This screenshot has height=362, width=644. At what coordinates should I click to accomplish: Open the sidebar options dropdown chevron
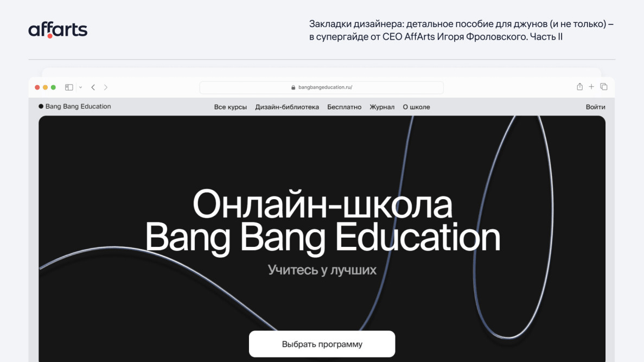point(80,87)
